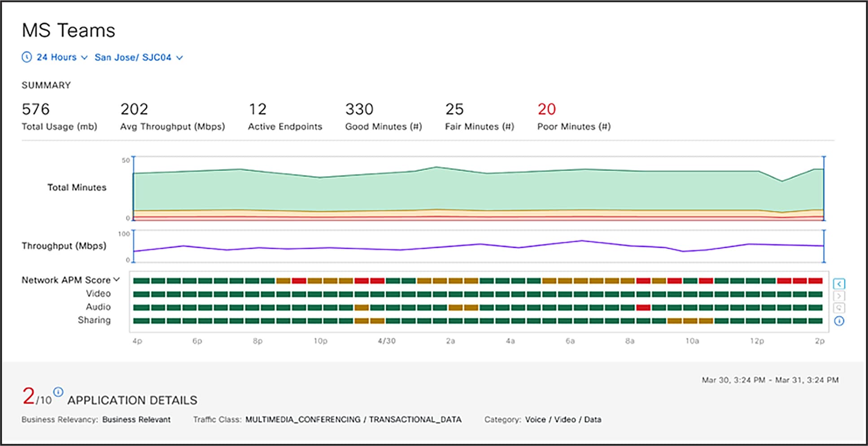This screenshot has width=868, height=446.
Task: Click the info icon below the timeline controls
Action: coord(839,321)
